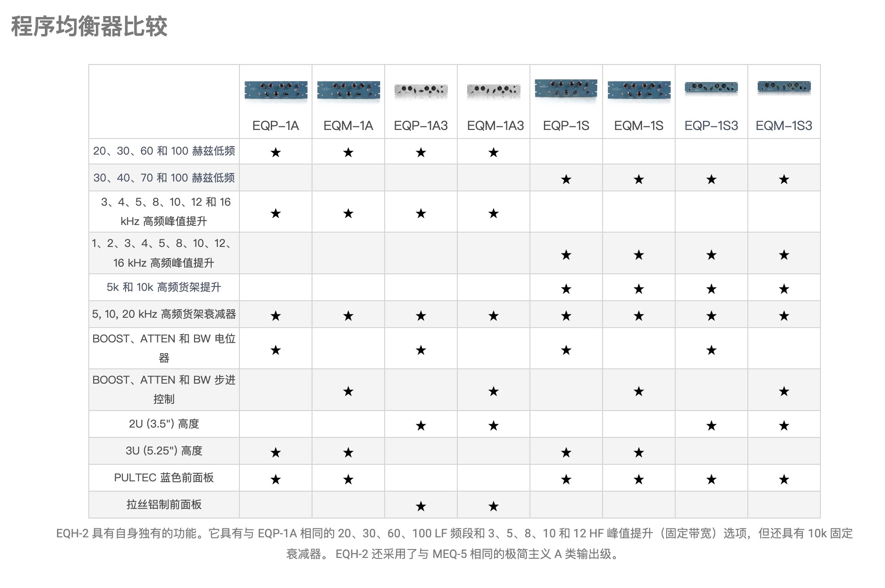Click the '5, 10, 20 kHz 高频货架衰减器' row label
Image resolution: width=885 pixels, height=588 pixels.
(164, 314)
